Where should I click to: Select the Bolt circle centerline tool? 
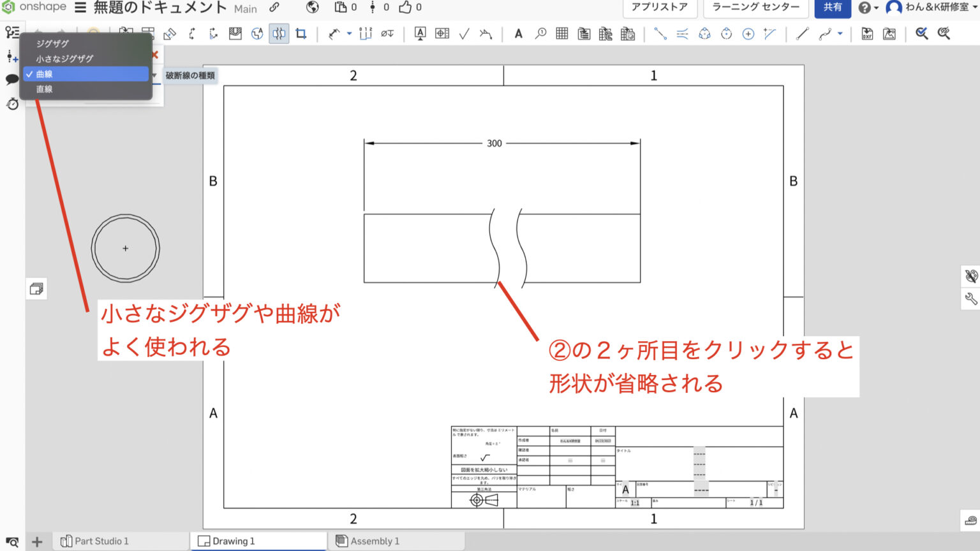tap(704, 34)
